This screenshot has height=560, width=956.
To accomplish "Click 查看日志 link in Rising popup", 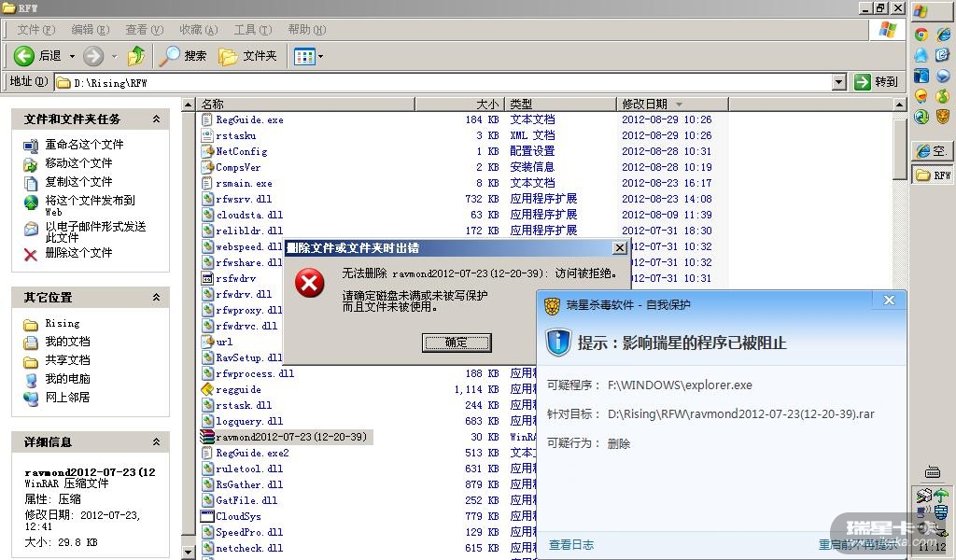I will click(571, 545).
